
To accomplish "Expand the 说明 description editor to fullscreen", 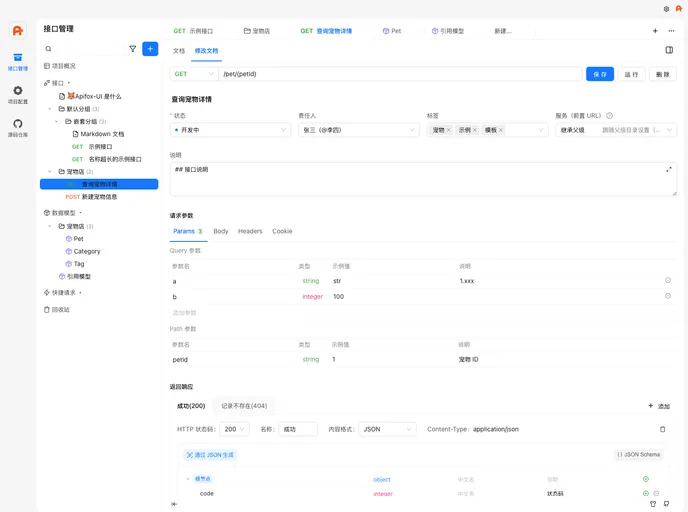I will pos(669,169).
